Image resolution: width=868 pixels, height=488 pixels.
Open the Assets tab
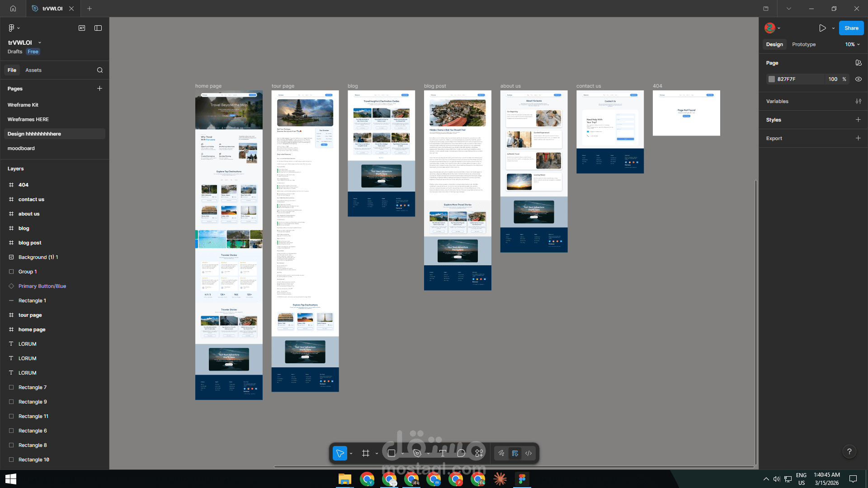pos(33,70)
